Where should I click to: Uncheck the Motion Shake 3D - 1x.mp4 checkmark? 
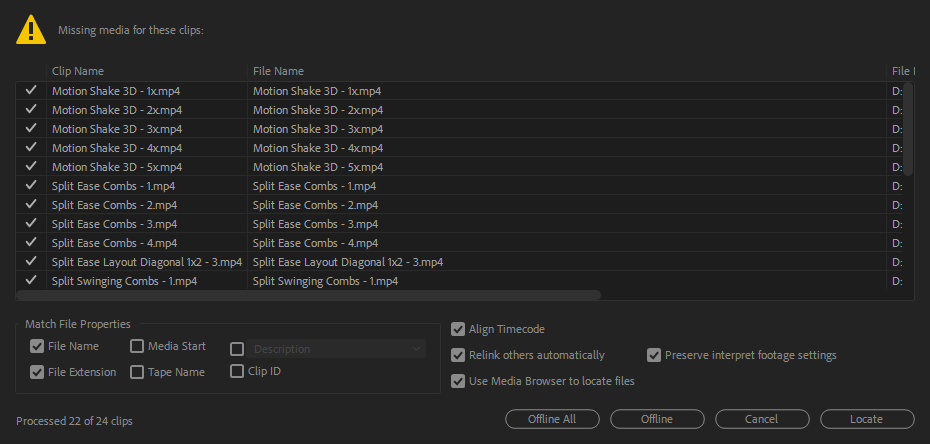(31, 90)
